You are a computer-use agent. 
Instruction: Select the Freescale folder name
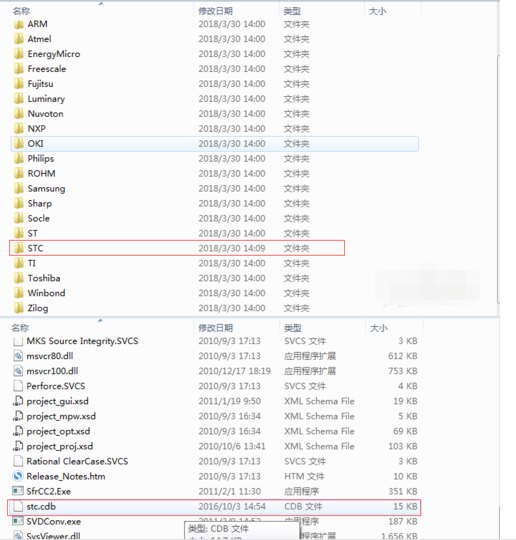click(47, 69)
